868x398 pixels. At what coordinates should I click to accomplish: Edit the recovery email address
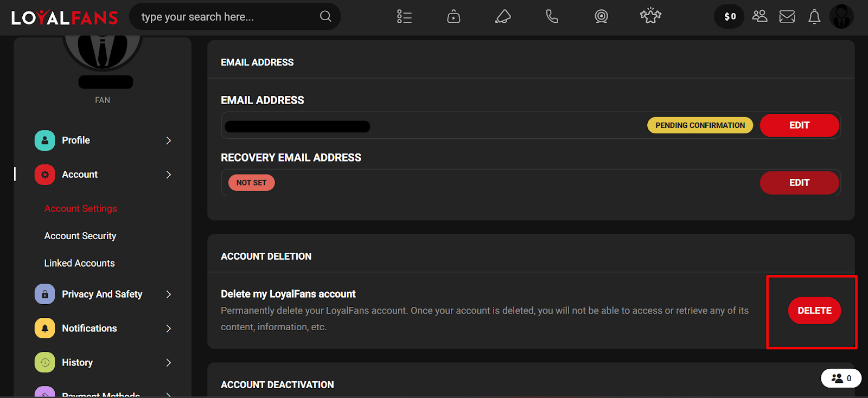pyautogui.click(x=800, y=183)
